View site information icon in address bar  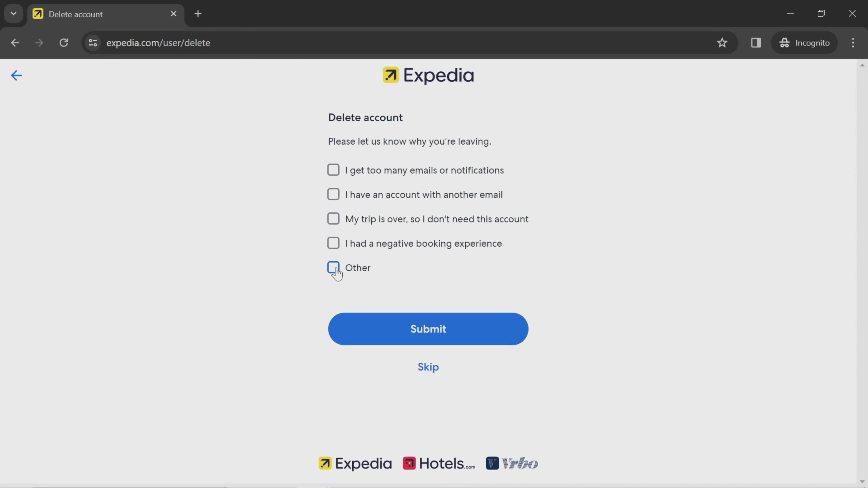[x=93, y=43]
